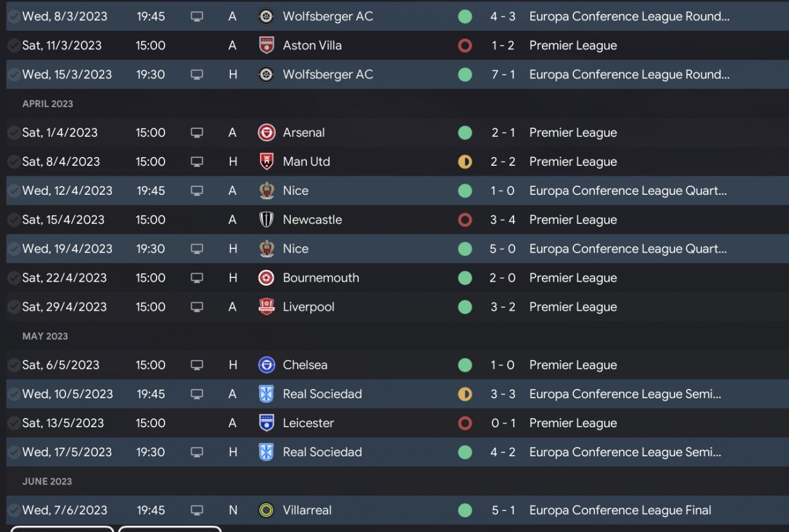Click the Newcastle club badge
This screenshot has width=789, height=532.
coord(266,219)
